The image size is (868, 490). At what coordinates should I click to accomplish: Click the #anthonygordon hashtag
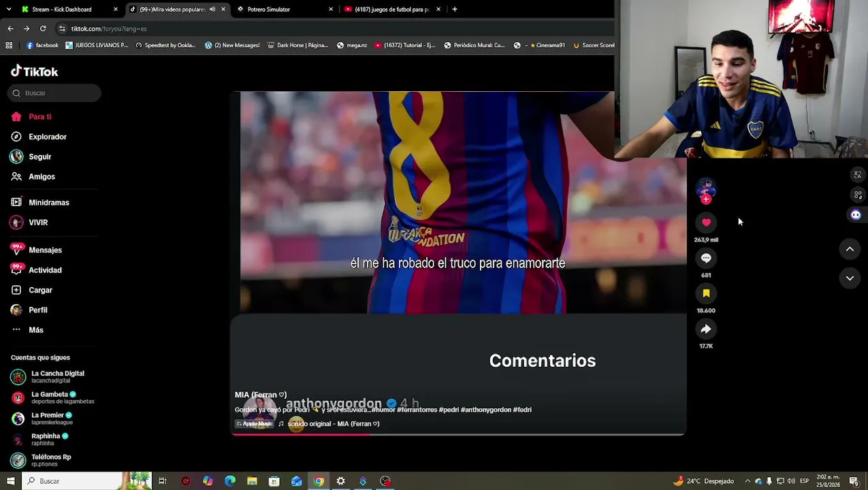click(x=486, y=410)
